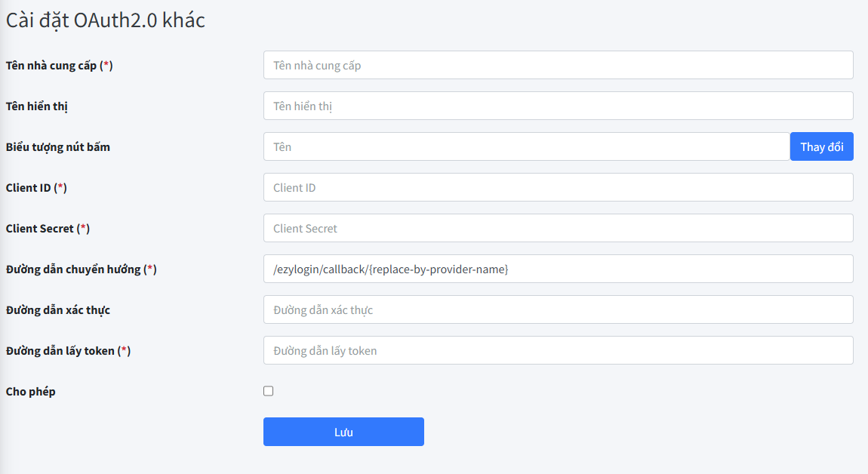
Task: Click the 'Cho phép' label text
Action: pos(31,392)
